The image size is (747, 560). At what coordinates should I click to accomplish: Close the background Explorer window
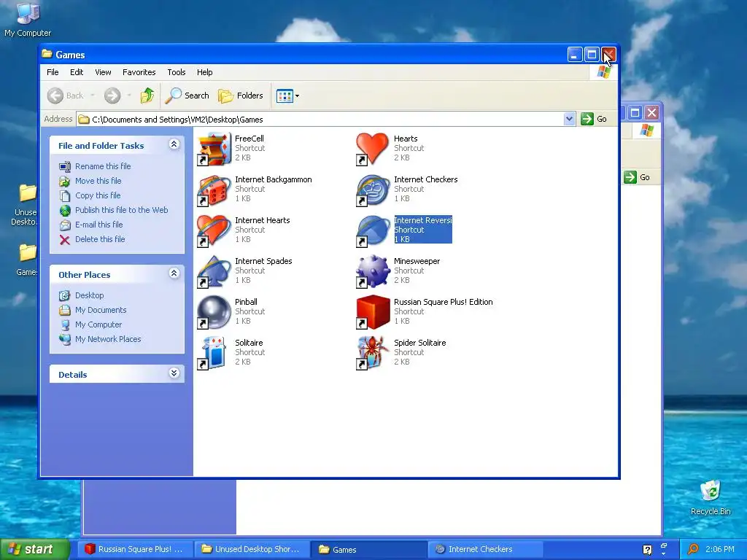651,113
